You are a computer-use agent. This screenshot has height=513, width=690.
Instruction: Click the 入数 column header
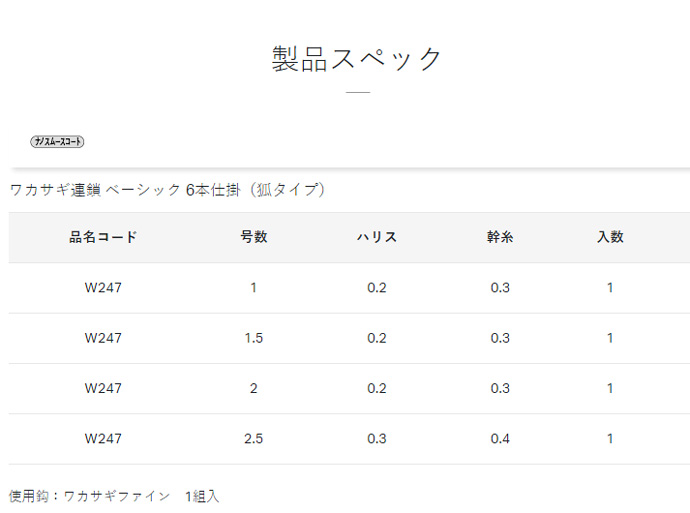(610, 237)
